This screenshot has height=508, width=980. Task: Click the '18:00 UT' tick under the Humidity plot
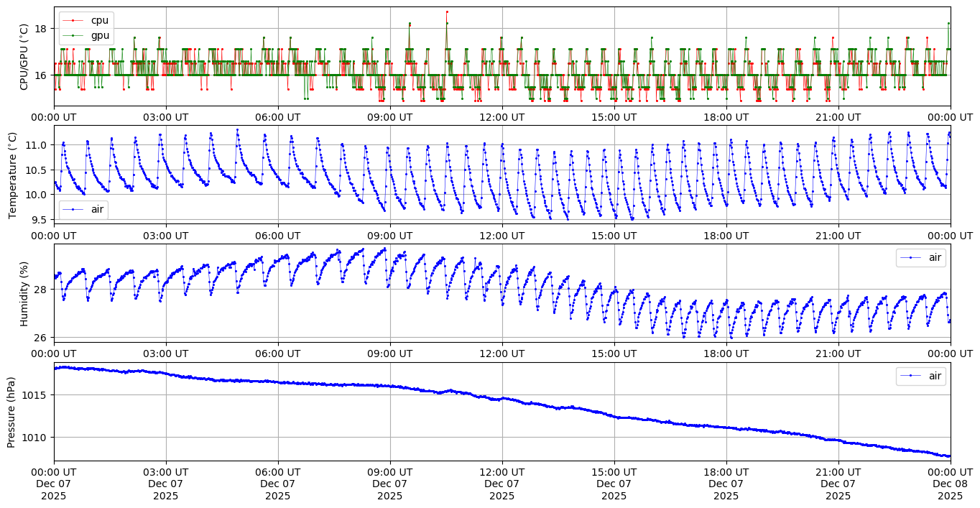[x=726, y=353]
